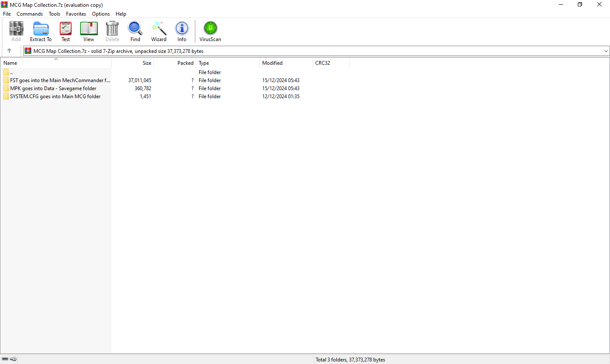Open the Commands menu
The image size is (610, 364).
(x=30, y=14)
